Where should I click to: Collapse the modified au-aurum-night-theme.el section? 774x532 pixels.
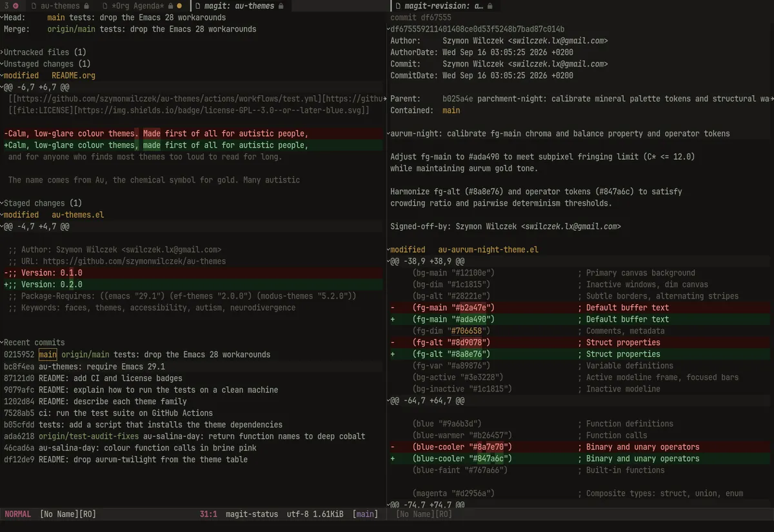pos(388,250)
